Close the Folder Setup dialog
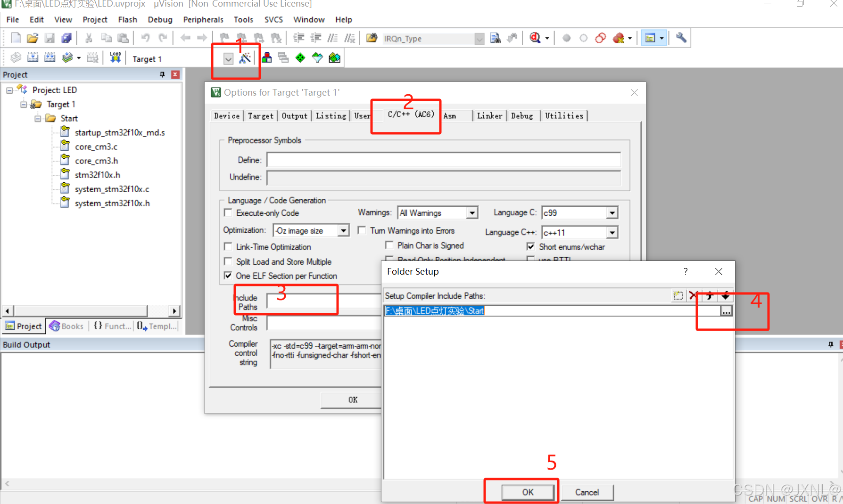 (x=719, y=271)
